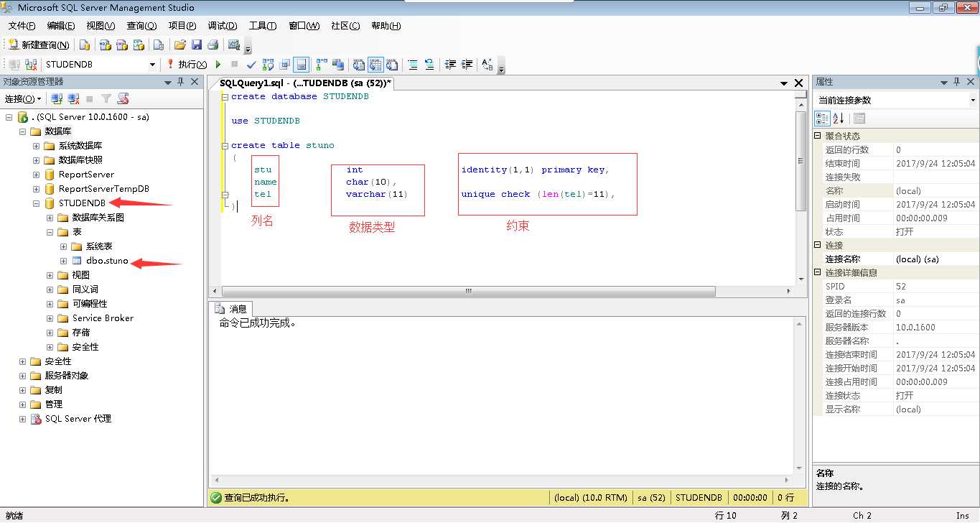Sort properties alphabetically

click(838, 119)
